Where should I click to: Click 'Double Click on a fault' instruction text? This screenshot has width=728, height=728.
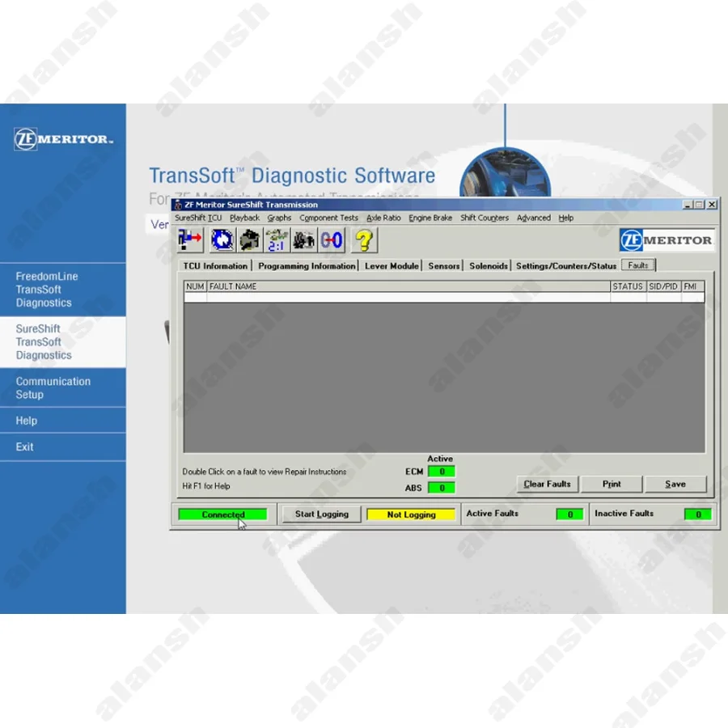[265, 472]
